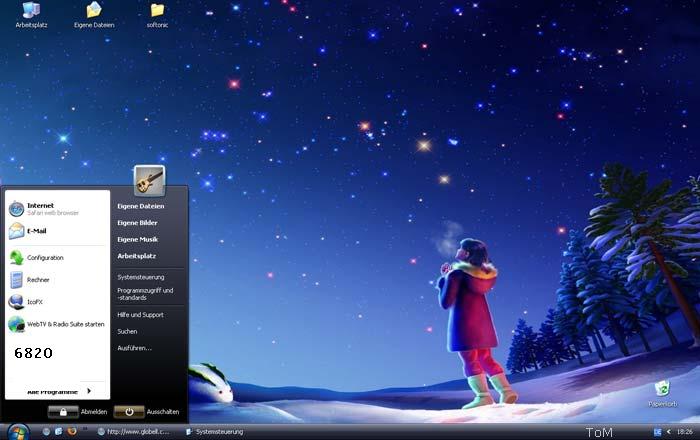The height and width of the screenshot is (440, 700).
Task: Open Arbeitsplatz in Start menu right pane
Action: pos(137,256)
